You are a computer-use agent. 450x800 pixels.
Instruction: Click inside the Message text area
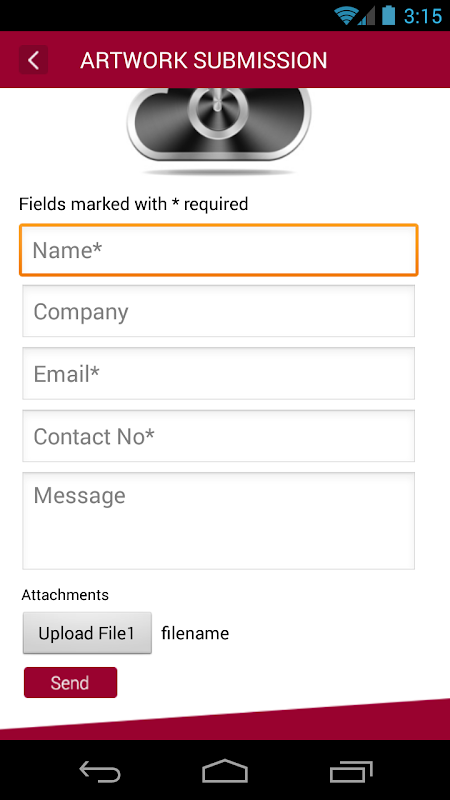tap(218, 521)
